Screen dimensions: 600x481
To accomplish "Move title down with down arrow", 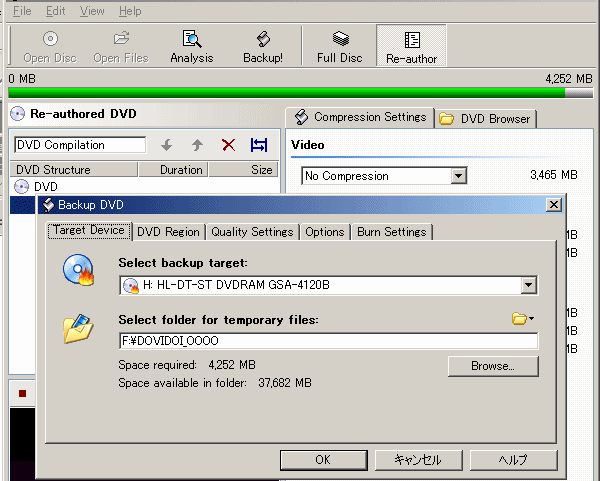I will [x=166, y=145].
